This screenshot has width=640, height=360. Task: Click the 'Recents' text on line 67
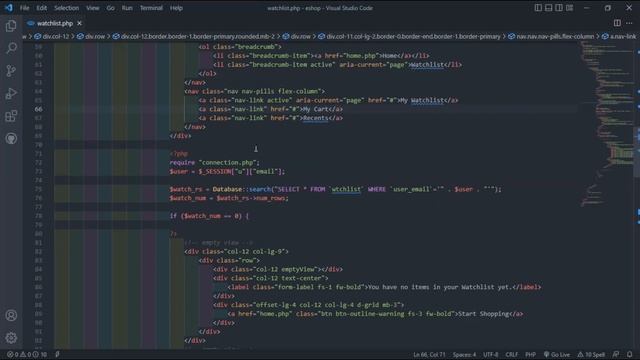click(x=316, y=118)
